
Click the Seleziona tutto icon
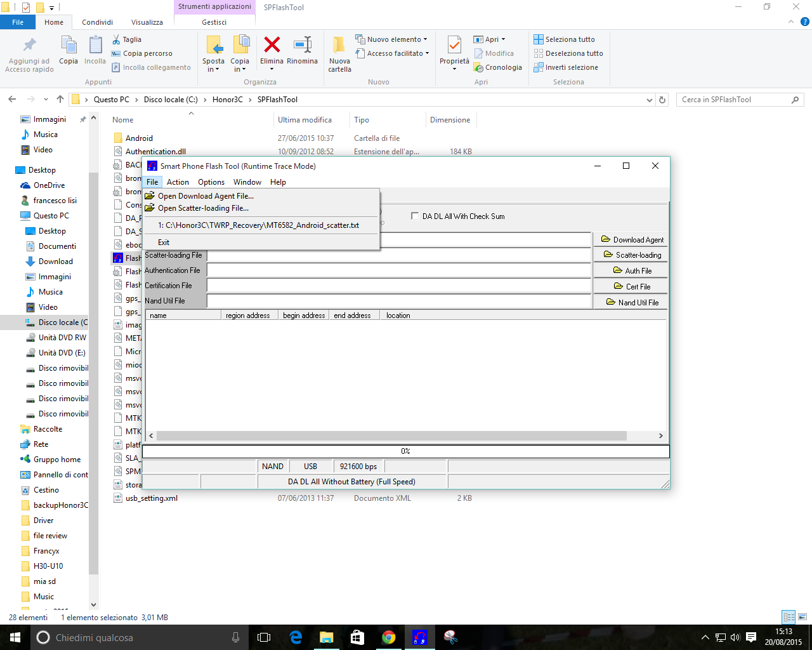coord(539,39)
